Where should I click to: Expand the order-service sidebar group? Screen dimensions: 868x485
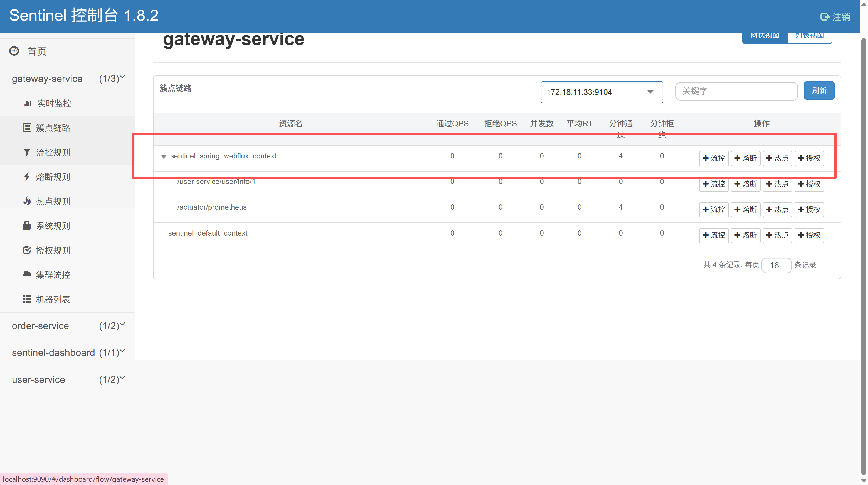pyautogui.click(x=67, y=326)
